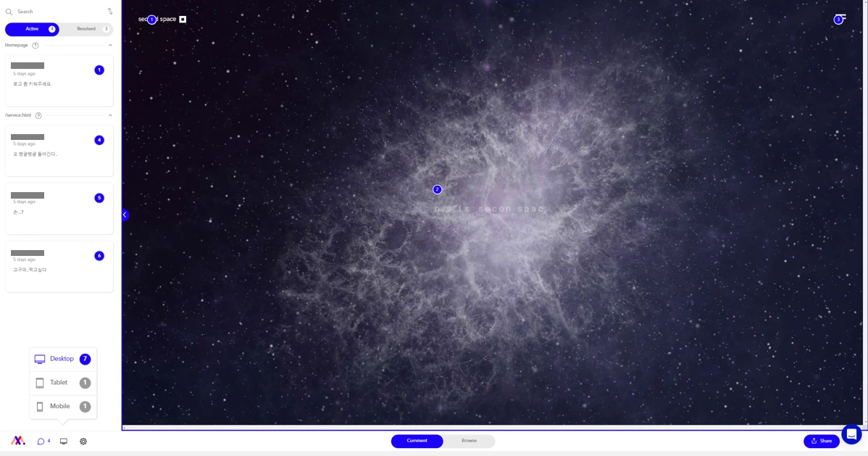Image resolution: width=868 pixels, height=456 pixels.
Task: Focus the Search comments field
Action: [x=61, y=12]
